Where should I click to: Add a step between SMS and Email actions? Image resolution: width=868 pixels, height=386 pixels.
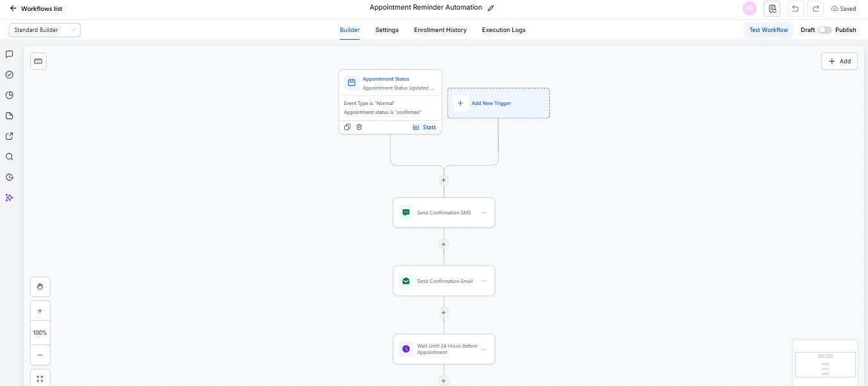[444, 245]
